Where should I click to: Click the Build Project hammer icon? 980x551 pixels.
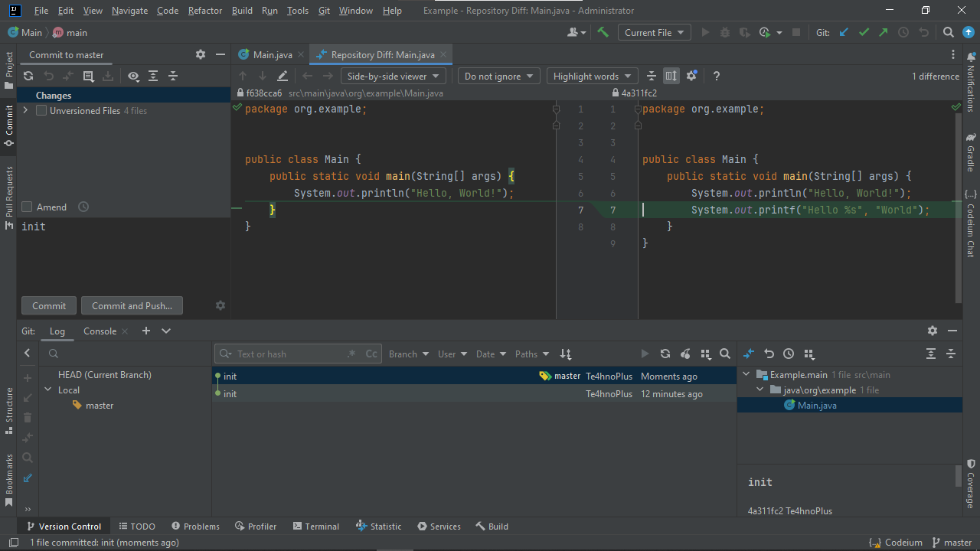click(603, 32)
